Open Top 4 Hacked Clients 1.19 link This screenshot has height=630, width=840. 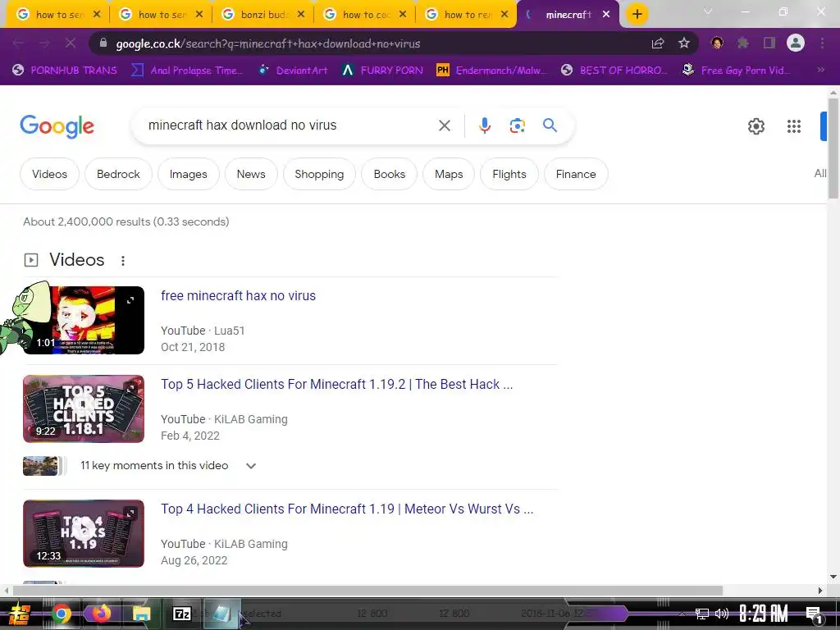tap(347, 509)
